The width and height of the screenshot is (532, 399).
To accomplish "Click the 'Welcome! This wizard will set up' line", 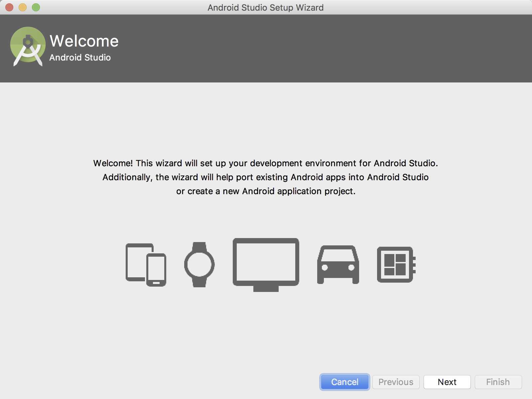I will point(266,163).
